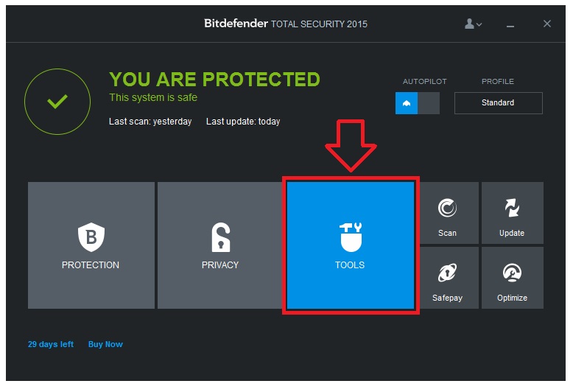This screenshot has width=573, height=392.
Task: Select the PRIVACY tile label
Action: 220,265
